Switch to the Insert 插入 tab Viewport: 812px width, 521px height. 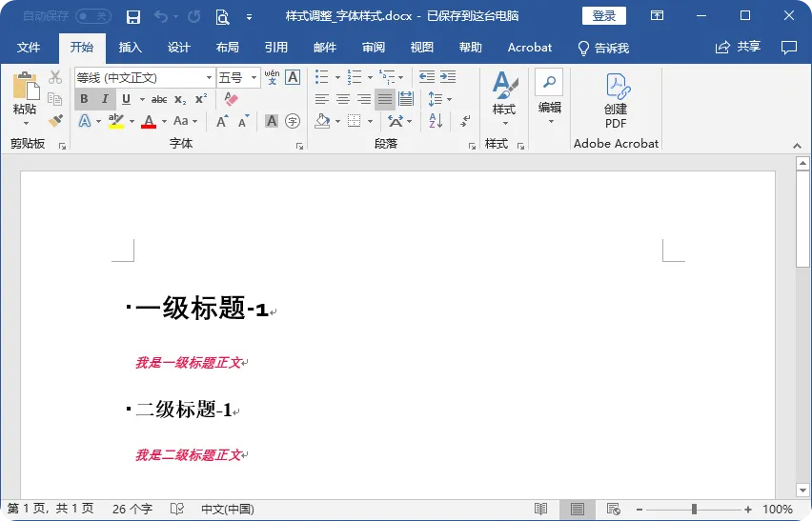[130, 48]
